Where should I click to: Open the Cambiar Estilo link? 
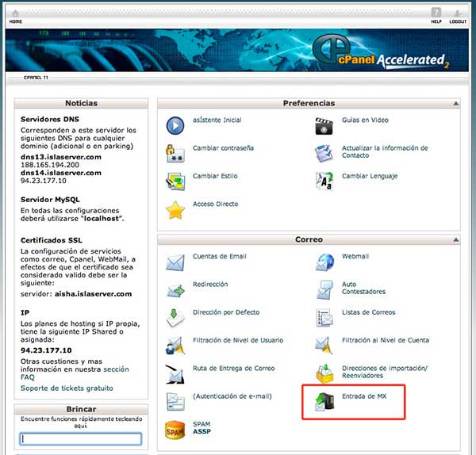click(215, 176)
